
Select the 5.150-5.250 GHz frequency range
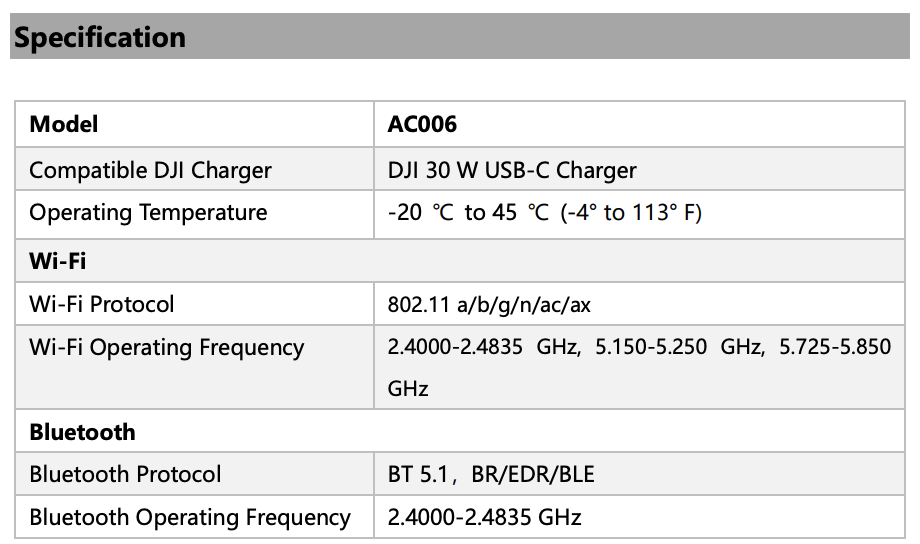point(679,347)
